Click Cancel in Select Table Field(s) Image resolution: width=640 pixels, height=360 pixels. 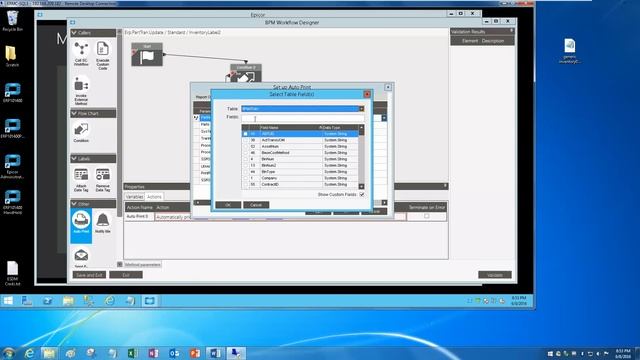(x=256, y=205)
